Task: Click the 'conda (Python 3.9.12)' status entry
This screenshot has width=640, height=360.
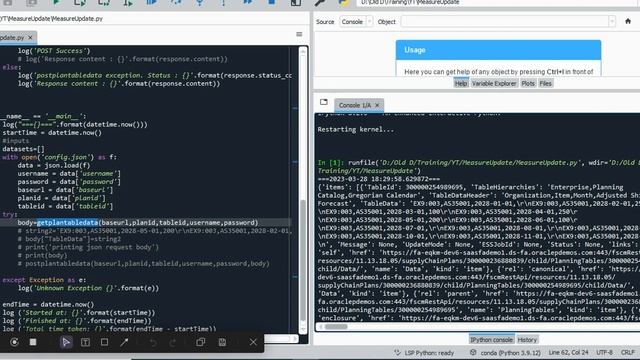Action: pyautogui.click(x=510, y=353)
